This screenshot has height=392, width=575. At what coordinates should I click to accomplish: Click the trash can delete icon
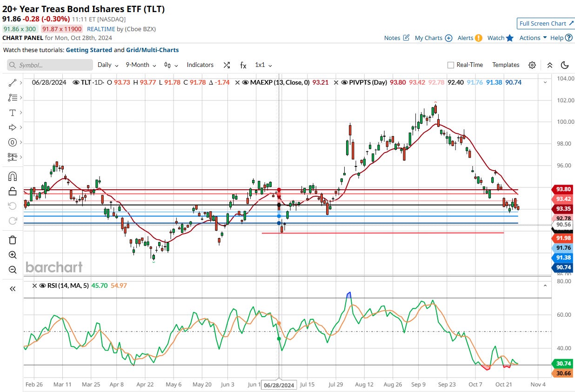pyautogui.click(x=13, y=240)
